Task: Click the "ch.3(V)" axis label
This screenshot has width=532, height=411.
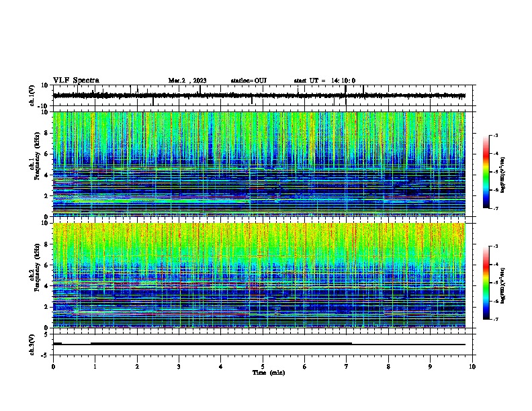Action: (32, 345)
